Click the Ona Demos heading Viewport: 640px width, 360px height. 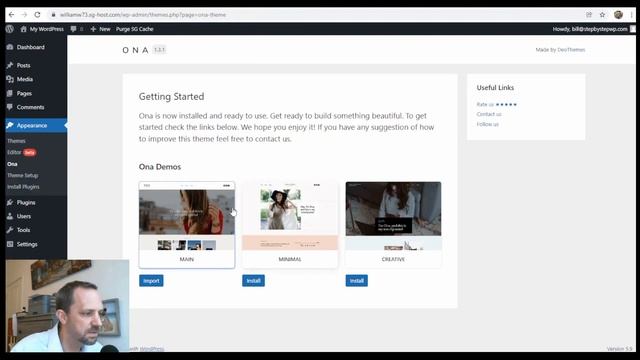[160, 167]
